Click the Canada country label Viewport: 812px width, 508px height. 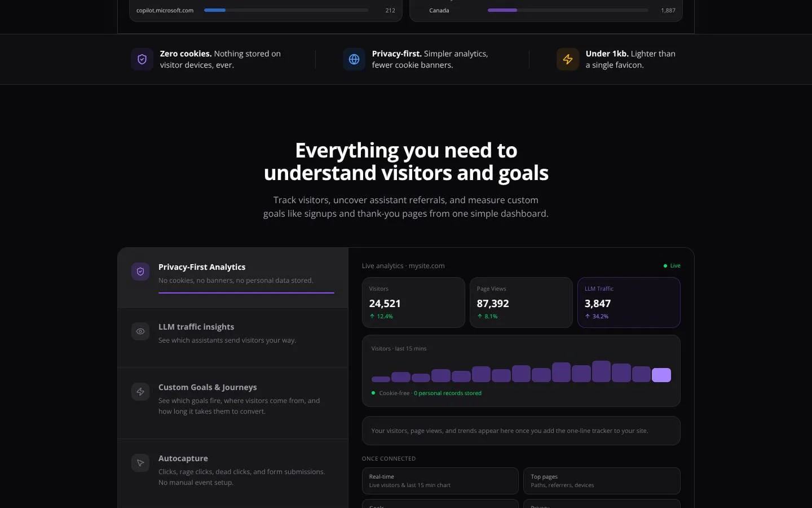439,10
